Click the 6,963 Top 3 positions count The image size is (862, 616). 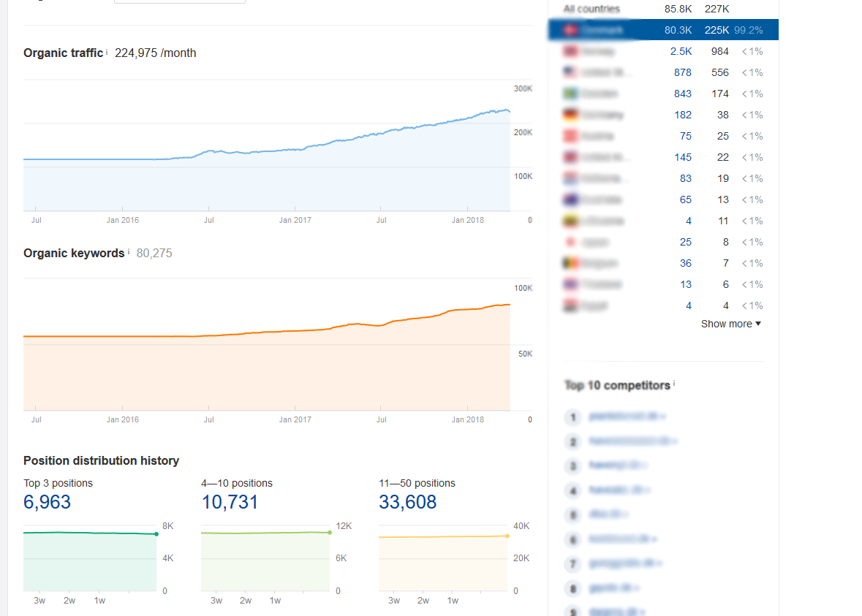[x=48, y=502]
